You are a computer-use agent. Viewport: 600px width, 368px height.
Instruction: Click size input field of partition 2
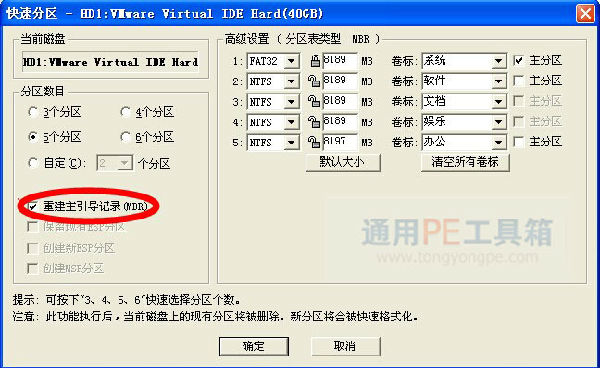pyautogui.click(x=340, y=81)
